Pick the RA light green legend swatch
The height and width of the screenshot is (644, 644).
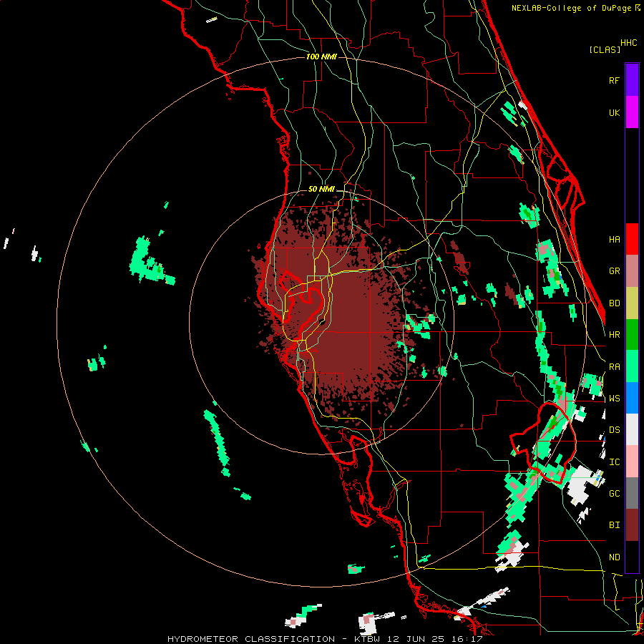coord(632,366)
